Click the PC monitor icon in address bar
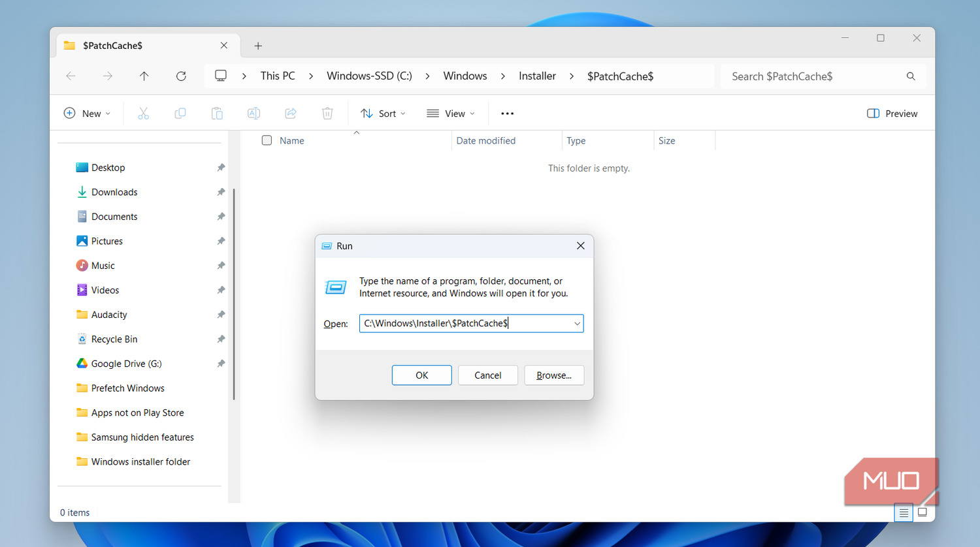The width and height of the screenshot is (980, 547). click(x=221, y=76)
